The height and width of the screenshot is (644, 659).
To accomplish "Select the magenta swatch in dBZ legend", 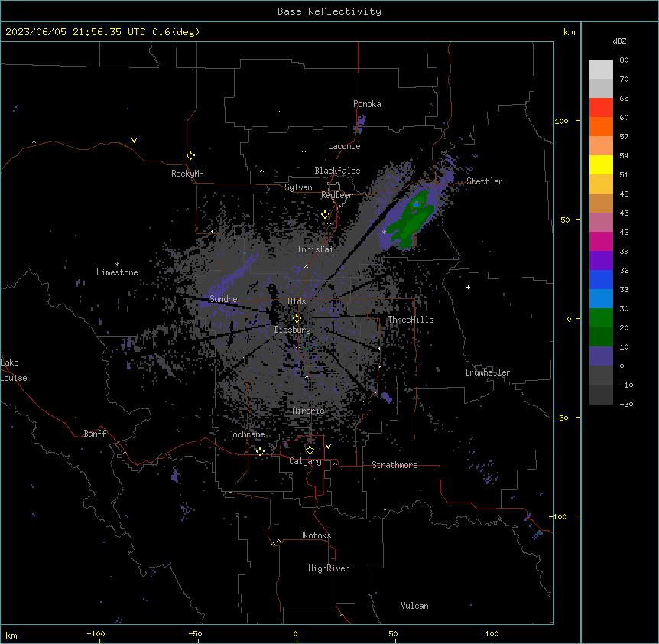I will pyautogui.click(x=601, y=241).
